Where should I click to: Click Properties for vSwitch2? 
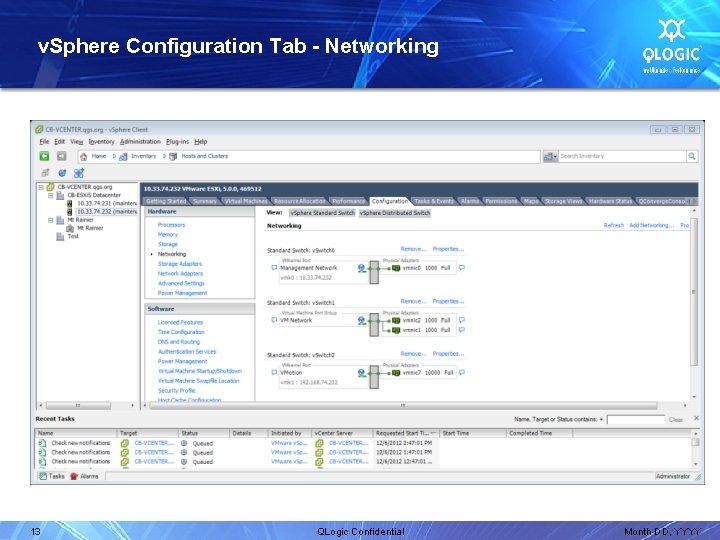point(448,354)
